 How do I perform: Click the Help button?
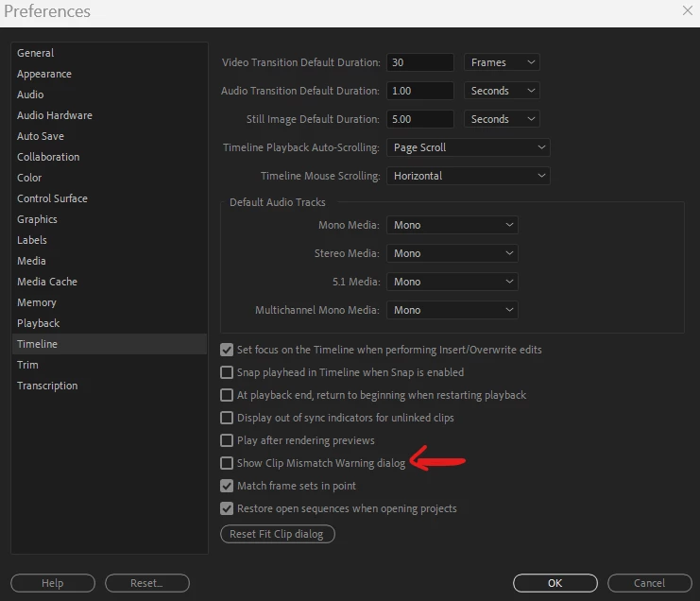(x=53, y=583)
